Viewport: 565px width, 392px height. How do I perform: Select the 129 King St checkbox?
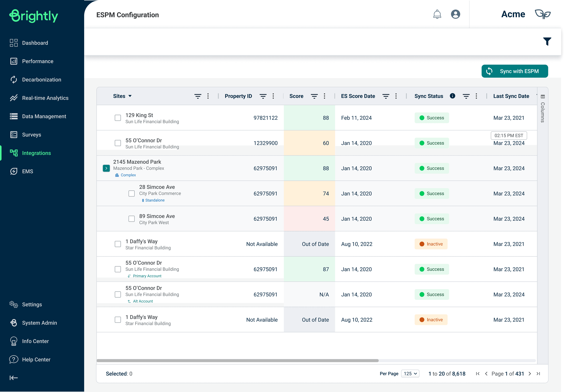pos(118,118)
